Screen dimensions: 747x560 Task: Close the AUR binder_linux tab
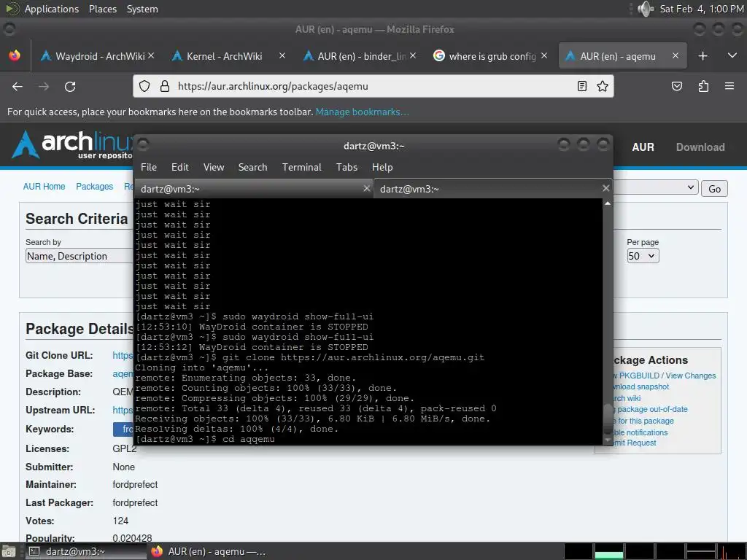(x=413, y=55)
